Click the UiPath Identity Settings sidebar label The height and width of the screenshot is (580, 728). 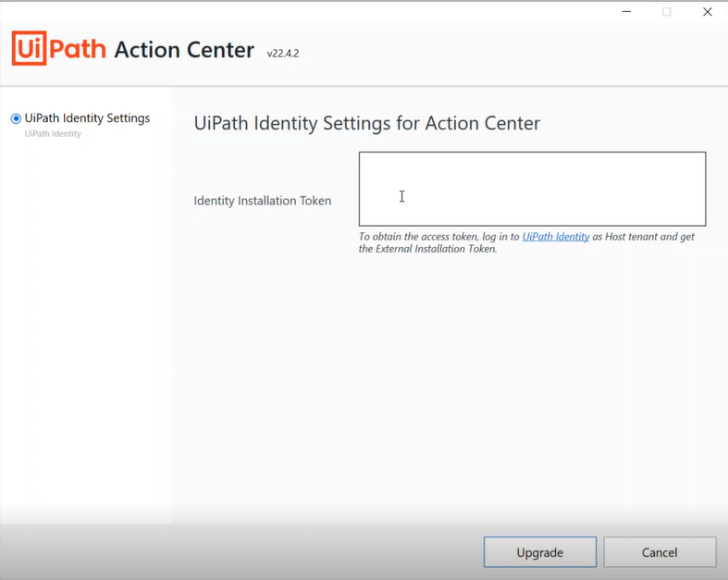coord(87,118)
